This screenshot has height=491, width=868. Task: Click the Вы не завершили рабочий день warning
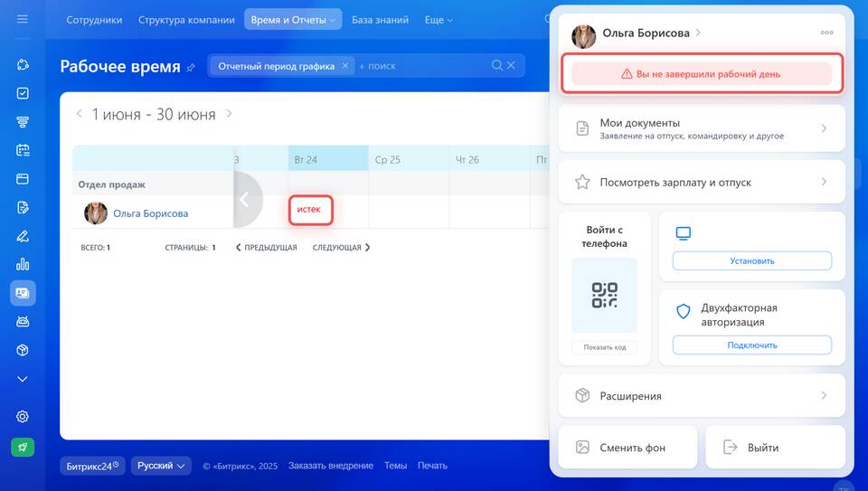coord(702,74)
